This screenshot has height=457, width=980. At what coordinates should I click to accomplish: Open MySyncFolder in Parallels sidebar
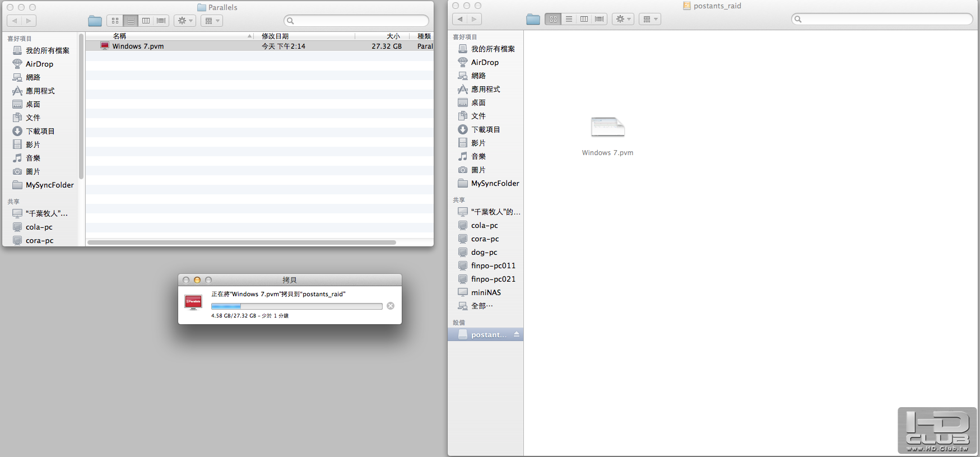[43, 185]
